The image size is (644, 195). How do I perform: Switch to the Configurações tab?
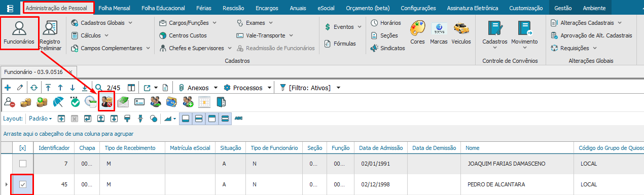click(418, 8)
